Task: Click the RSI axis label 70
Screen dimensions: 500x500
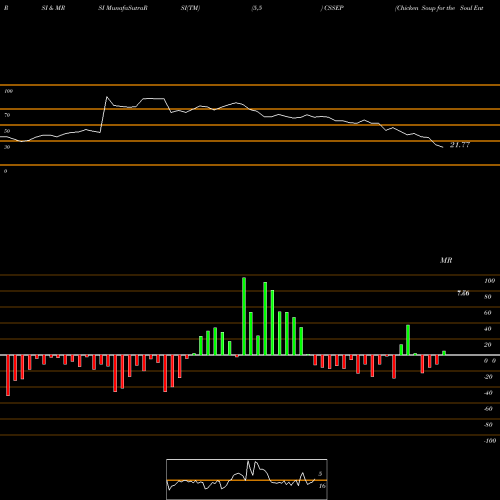Action: pyautogui.click(x=7, y=115)
